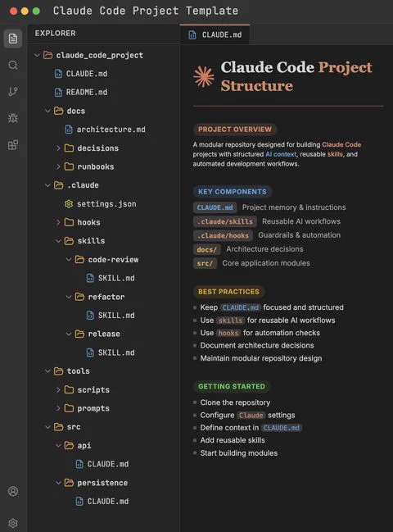Open the Debug bug icon
Screen dimensions: 393x532
tap(13, 118)
